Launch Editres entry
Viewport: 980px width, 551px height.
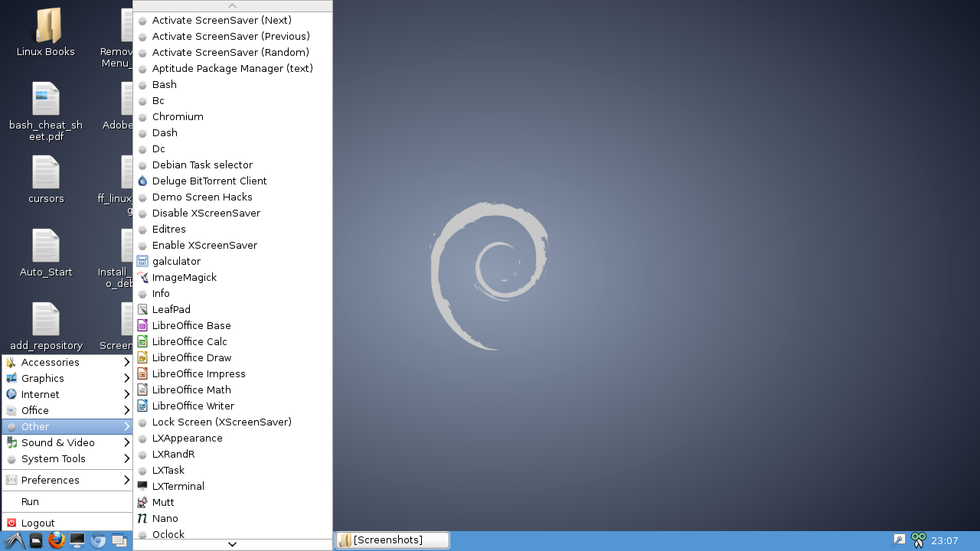[233, 230]
